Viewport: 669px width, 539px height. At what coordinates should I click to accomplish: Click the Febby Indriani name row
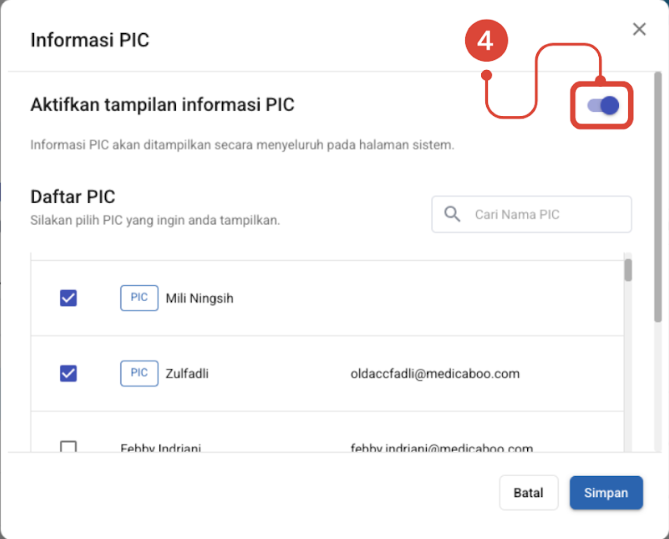[160, 448]
